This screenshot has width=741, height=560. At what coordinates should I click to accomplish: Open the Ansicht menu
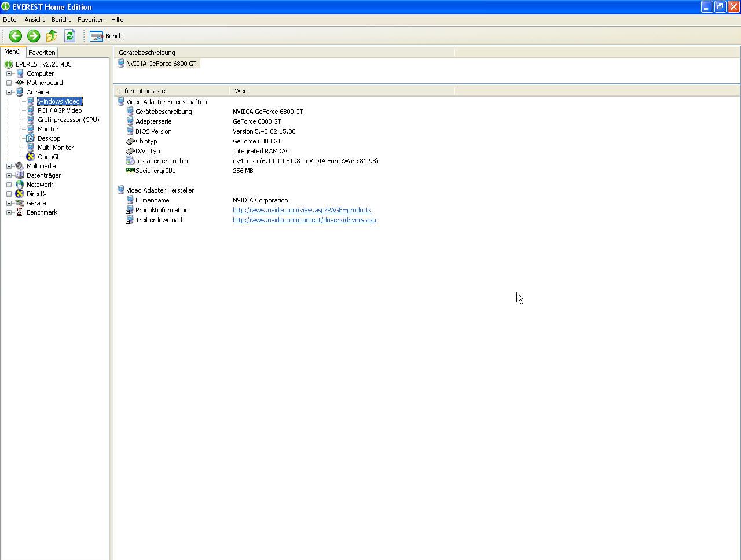tap(35, 20)
